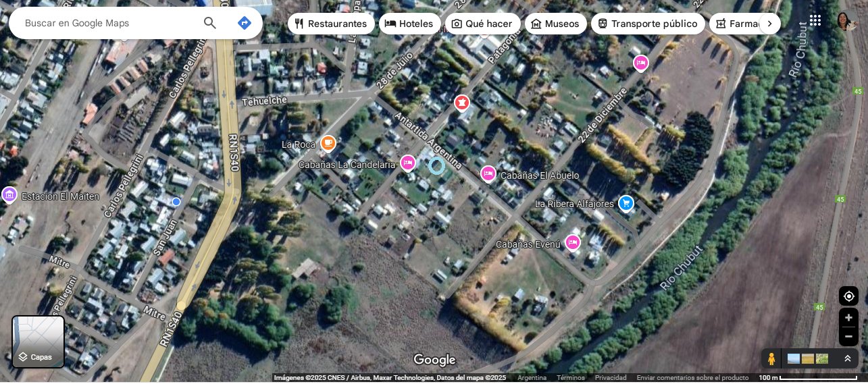Open the Cabañas Evenú hotel pin
The image size is (868, 384).
(573, 243)
